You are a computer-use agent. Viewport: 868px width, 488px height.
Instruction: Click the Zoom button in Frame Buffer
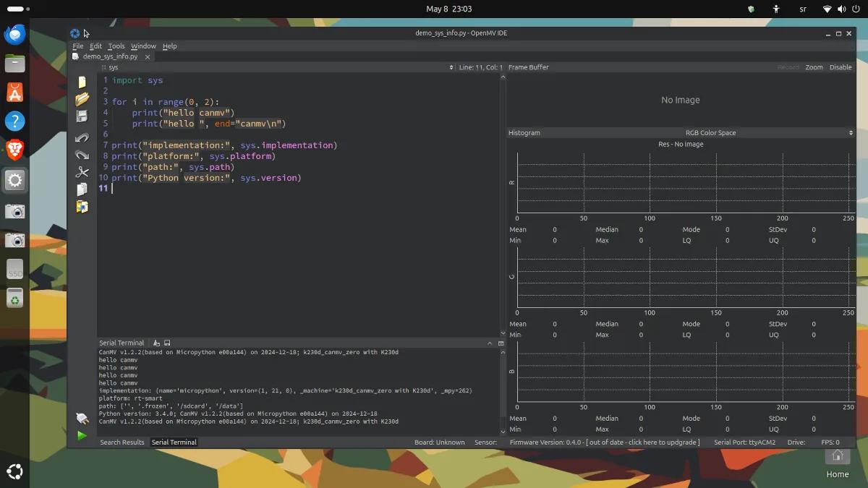click(814, 67)
